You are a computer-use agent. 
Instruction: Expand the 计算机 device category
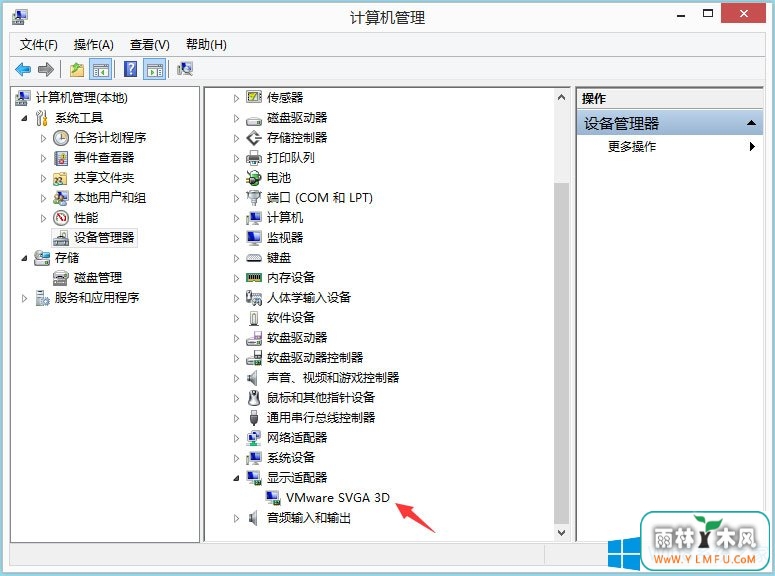point(236,218)
